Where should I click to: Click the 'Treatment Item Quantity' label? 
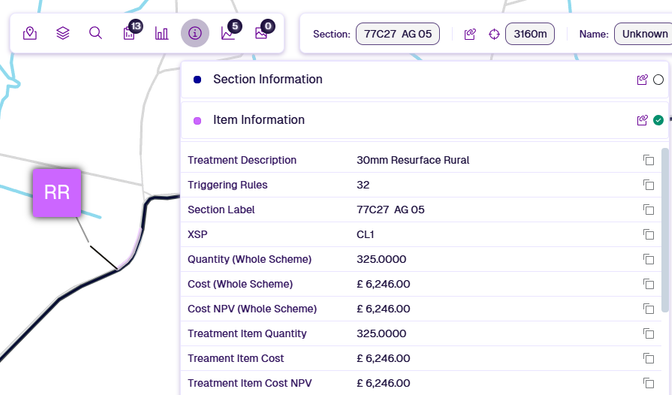pyautogui.click(x=247, y=334)
